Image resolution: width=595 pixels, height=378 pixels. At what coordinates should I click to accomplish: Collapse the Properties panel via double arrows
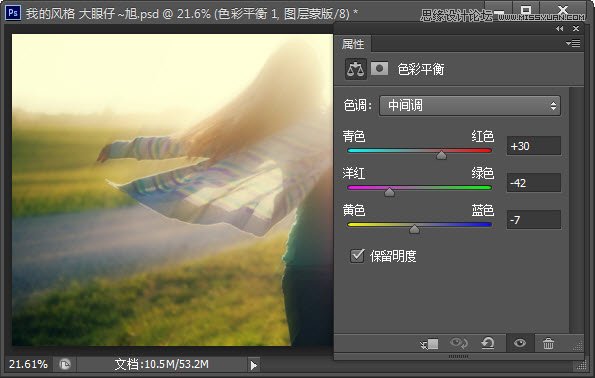(559, 29)
